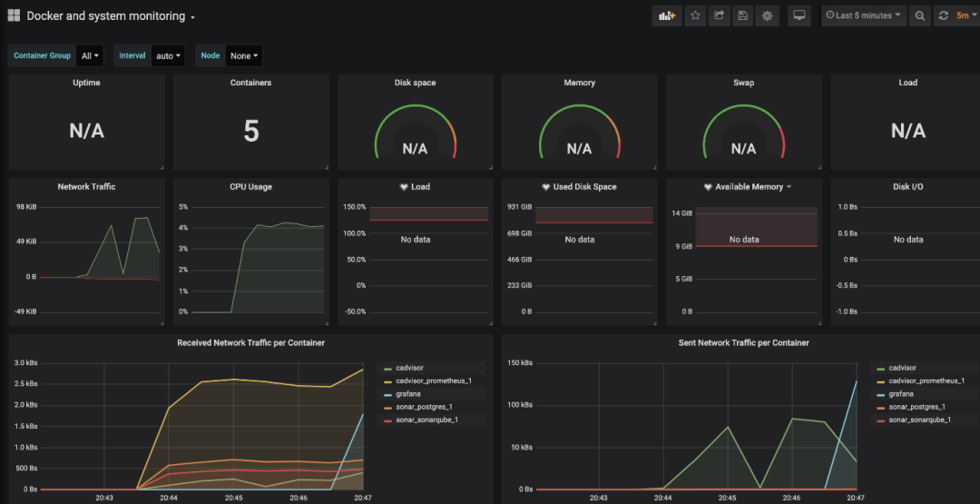Click the Network Traffic panel title
The image size is (980, 504).
point(86,186)
